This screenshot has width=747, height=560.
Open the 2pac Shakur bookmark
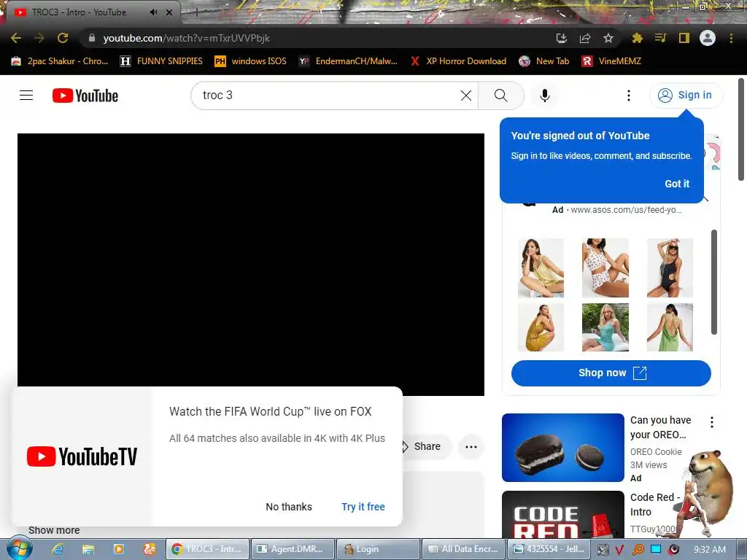60,61
